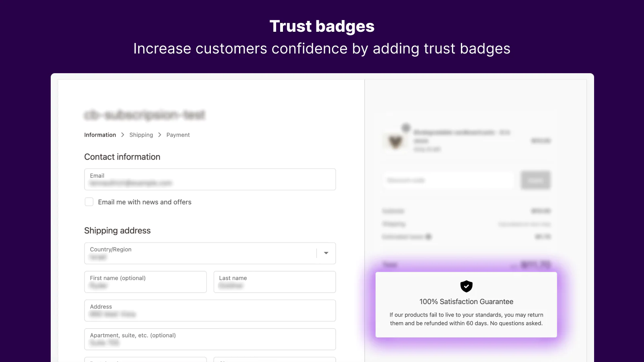Go to the Information breadcrumb step
This screenshot has height=362, width=644.
100,135
